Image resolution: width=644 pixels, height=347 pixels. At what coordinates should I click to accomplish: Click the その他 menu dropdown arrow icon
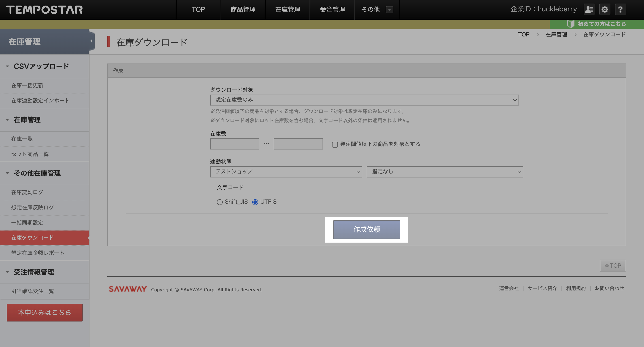click(x=389, y=9)
